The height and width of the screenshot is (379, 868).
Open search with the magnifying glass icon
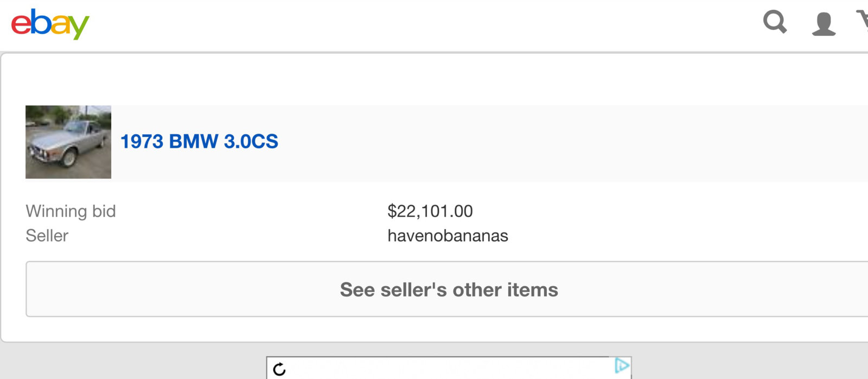[775, 22]
